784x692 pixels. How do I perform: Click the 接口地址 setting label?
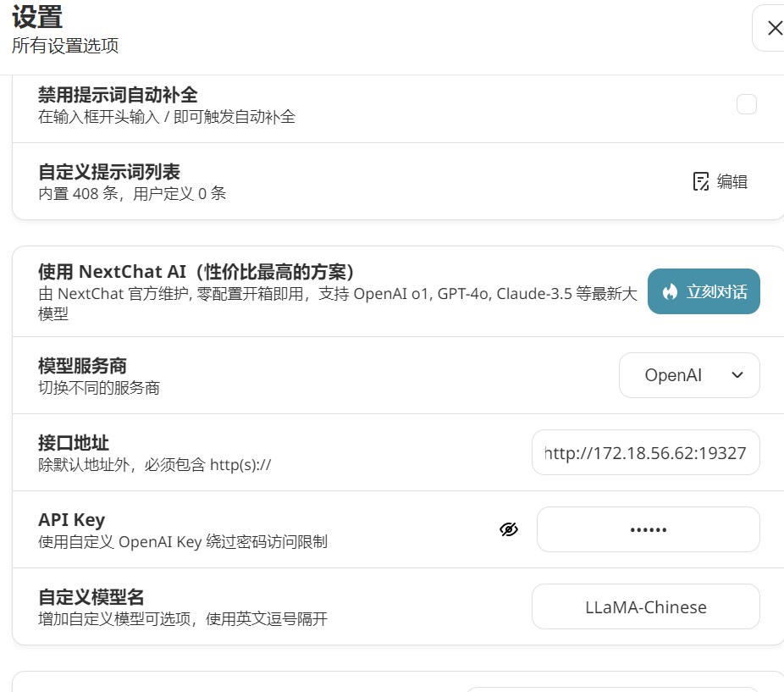(x=74, y=443)
